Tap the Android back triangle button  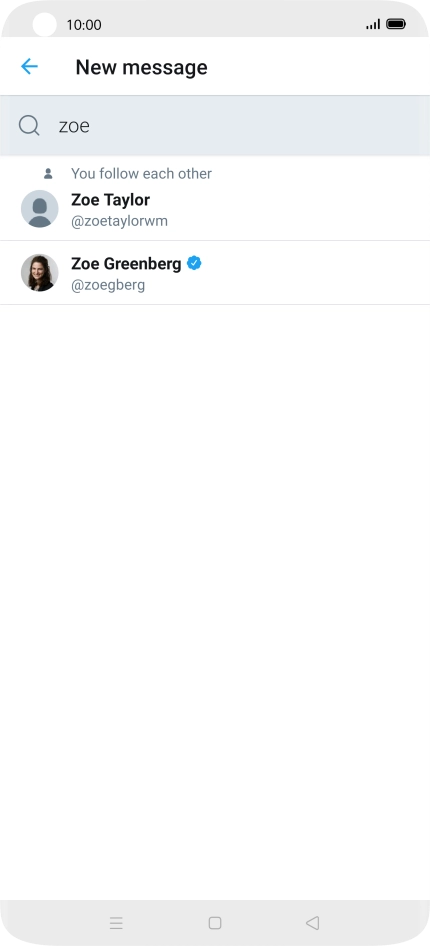tap(312, 922)
